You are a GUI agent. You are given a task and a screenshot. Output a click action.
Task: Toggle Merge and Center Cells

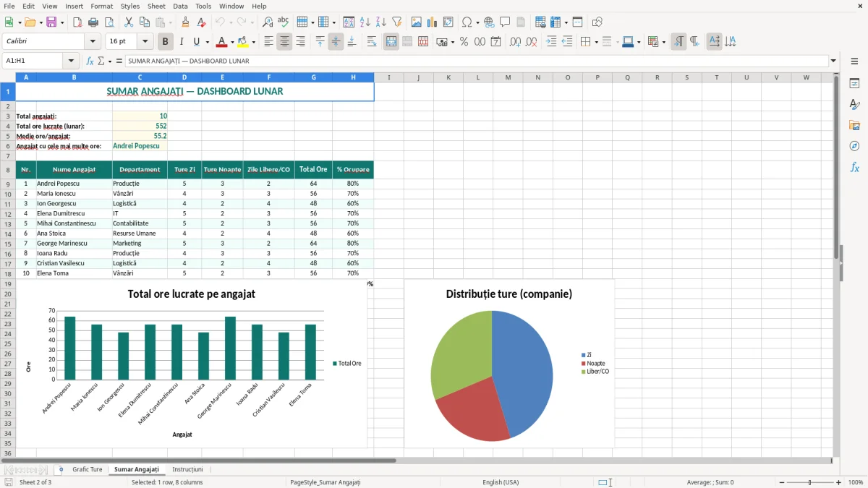[391, 42]
